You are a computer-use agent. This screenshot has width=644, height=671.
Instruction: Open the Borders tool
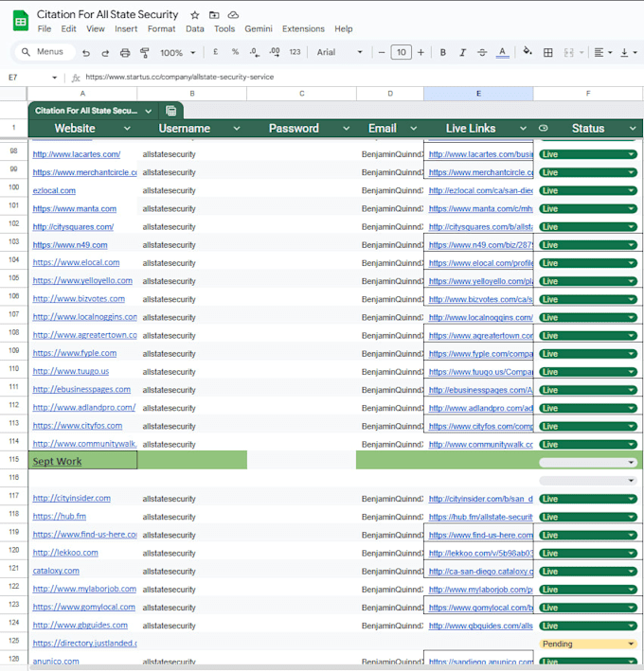[x=547, y=52]
